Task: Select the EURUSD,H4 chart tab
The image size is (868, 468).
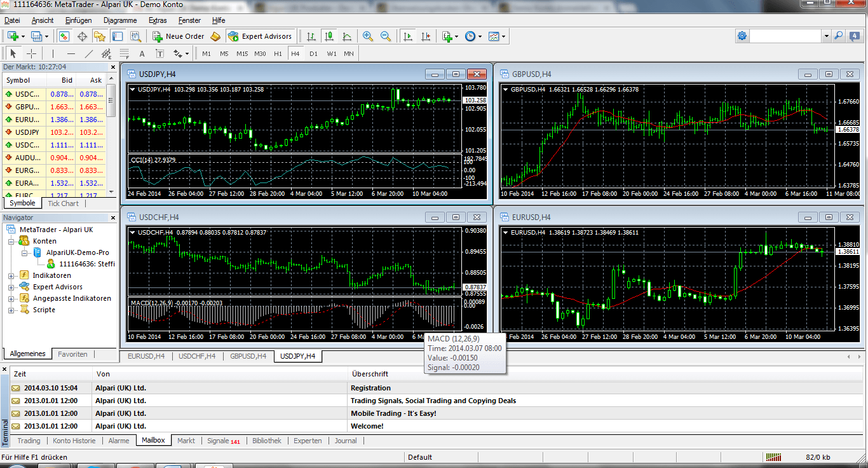Action: [x=146, y=356]
